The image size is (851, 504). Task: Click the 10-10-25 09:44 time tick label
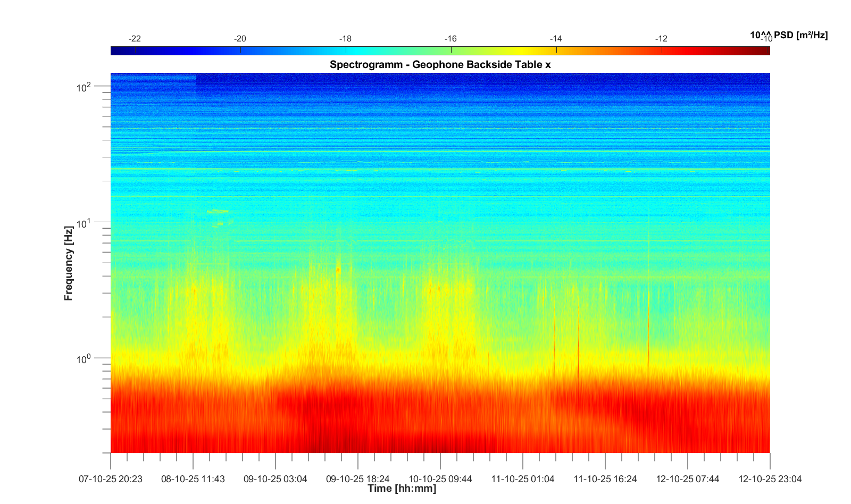coord(440,479)
